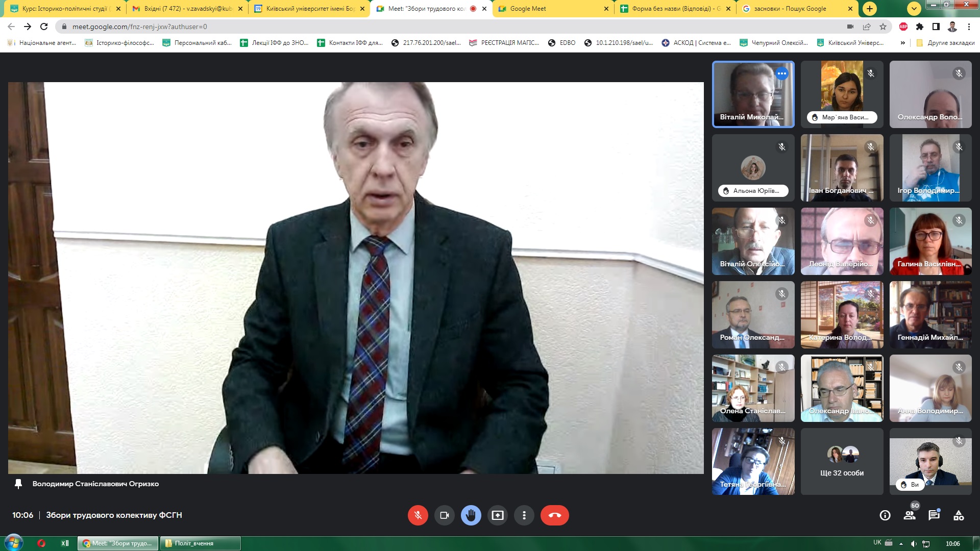Bookmark this page with the star icon
This screenshot has height=551, width=980.
pyautogui.click(x=883, y=27)
